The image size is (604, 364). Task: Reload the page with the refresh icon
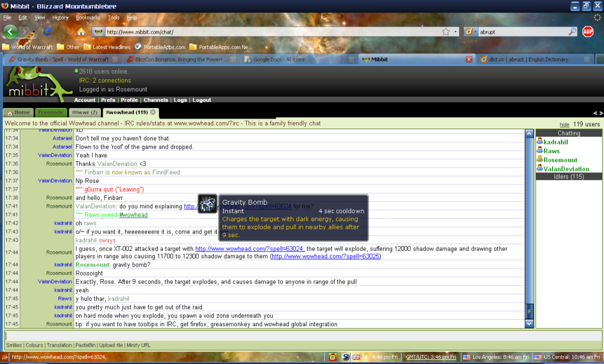pos(47,31)
